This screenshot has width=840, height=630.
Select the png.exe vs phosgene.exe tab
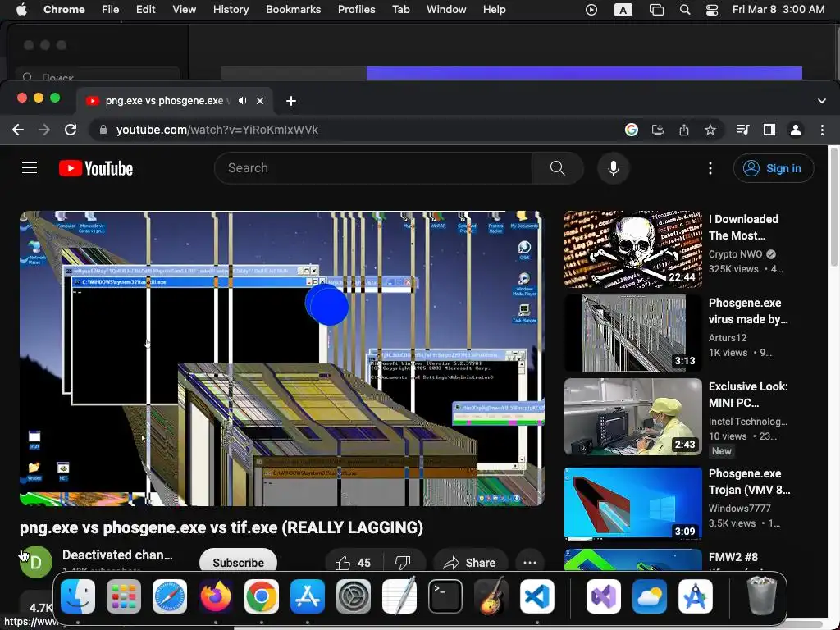175,101
